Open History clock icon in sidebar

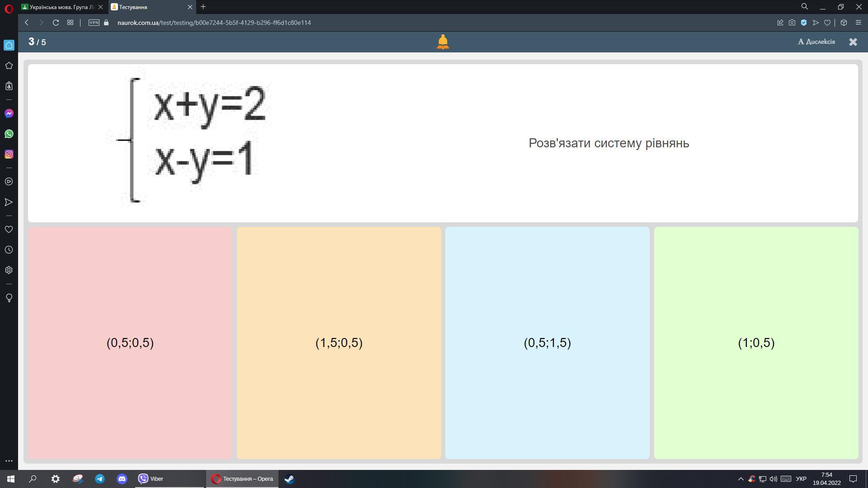click(x=9, y=250)
